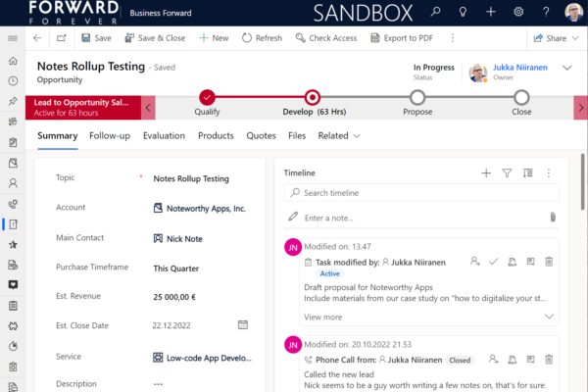Expand the Related tab dropdown
588x392 pixels.
[x=339, y=135]
